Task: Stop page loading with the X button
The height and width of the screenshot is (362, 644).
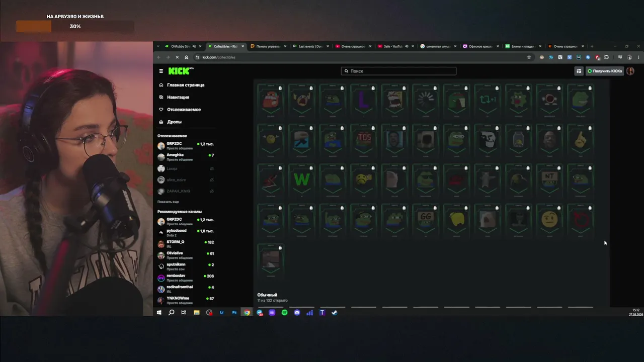Action: (x=177, y=57)
